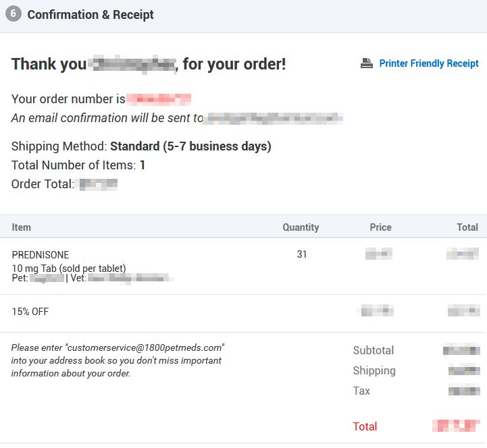Click the step 6 circle badge

(14, 13)
